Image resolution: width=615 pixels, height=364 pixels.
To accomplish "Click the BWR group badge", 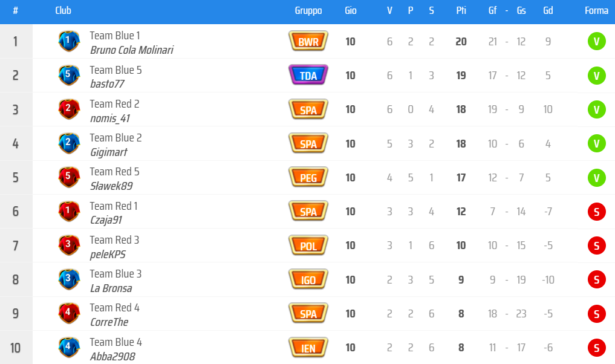I will [308, 42].
